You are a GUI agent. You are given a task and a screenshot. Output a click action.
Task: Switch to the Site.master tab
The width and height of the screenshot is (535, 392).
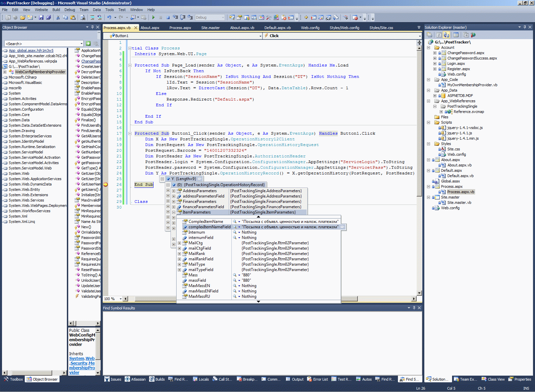pyautogui.click(x=210, y=28)
